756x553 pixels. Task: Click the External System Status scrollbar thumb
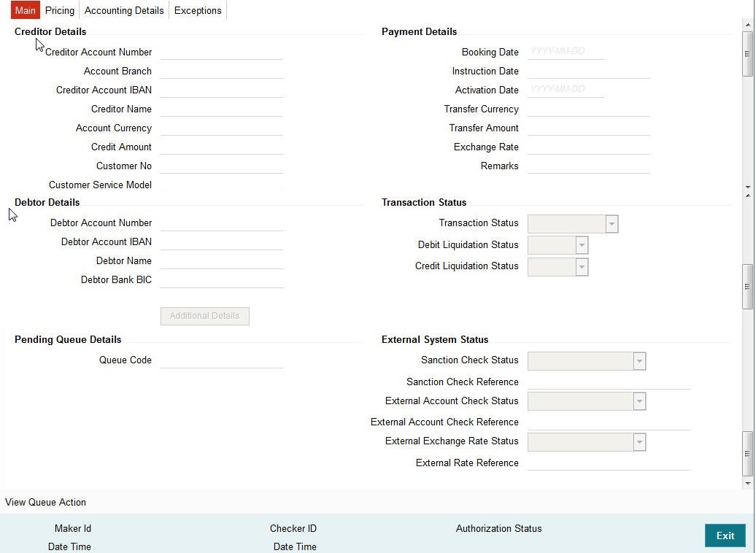747,453
